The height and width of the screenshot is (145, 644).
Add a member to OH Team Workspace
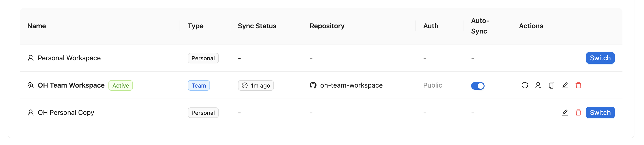(538, 85)
